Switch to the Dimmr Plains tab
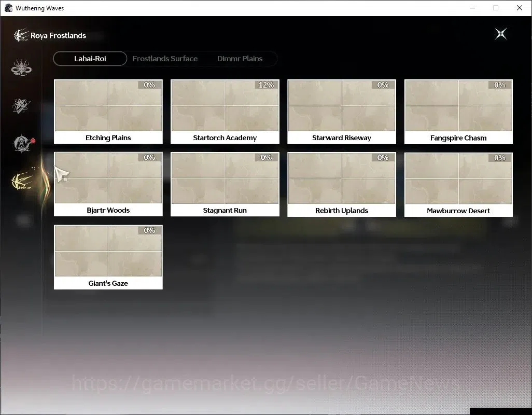Screen dimensions: 532x415 (x=240, y=59)
